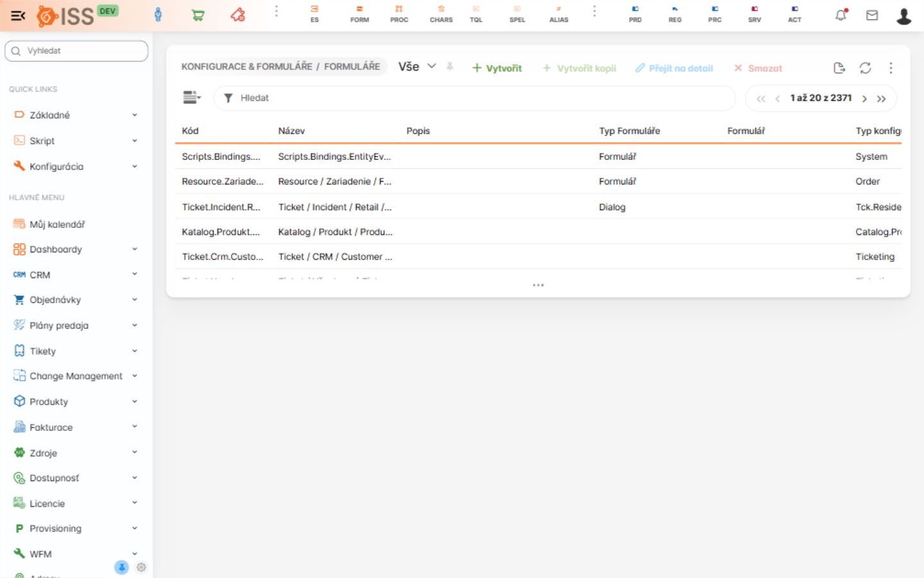Sort by Kód column header
Viewport: 924px width, 578px height.
[190, 131]
